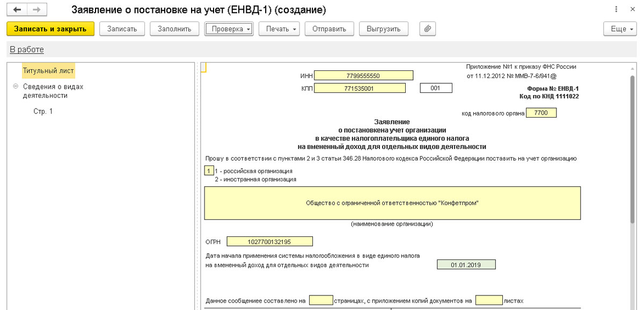Select Титульный лист in the tree
Viewport: 644px width, 310px height.
[48, 70]
